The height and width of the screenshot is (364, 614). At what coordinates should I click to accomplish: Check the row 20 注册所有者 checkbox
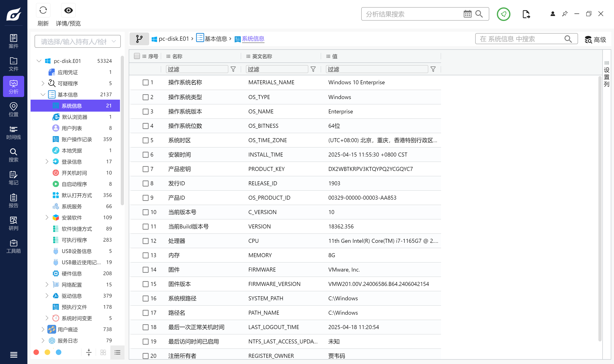[145, 356]
